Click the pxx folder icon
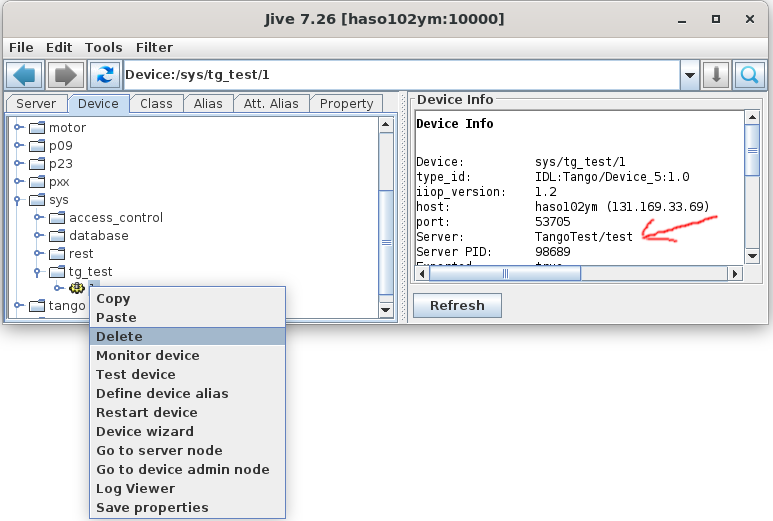773x521 pixels. pyautogui.click(x=37, y=182)
